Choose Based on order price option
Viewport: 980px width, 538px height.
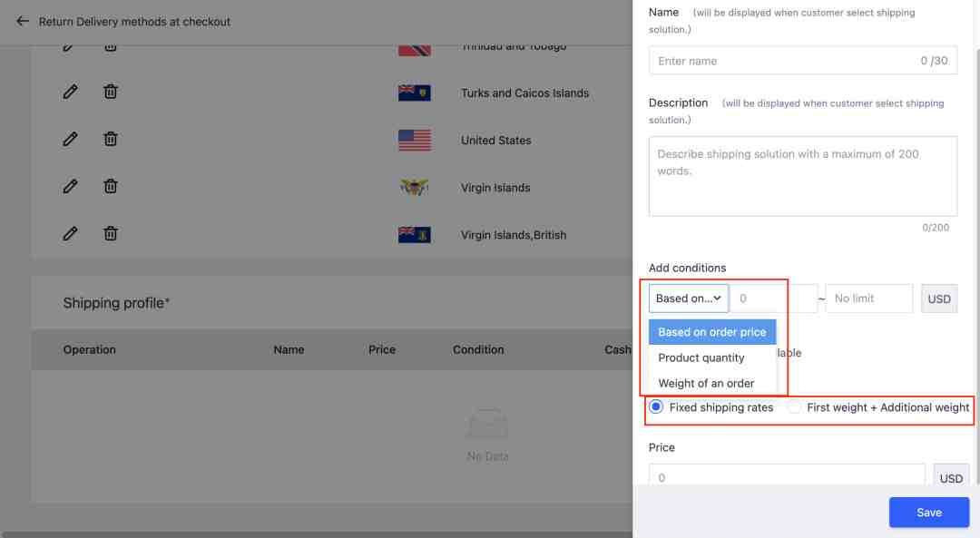pyautogui.click(x=712, y=332)
